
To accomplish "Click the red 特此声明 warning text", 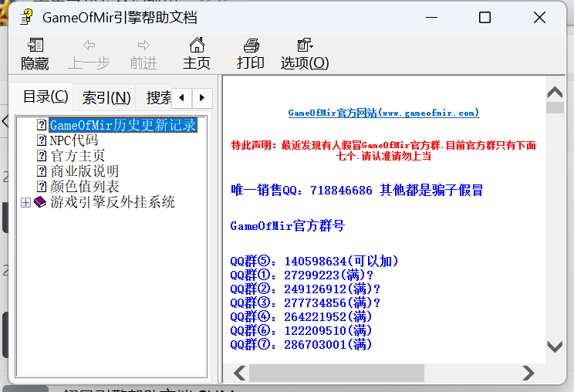I will click(x=383, y=150).
